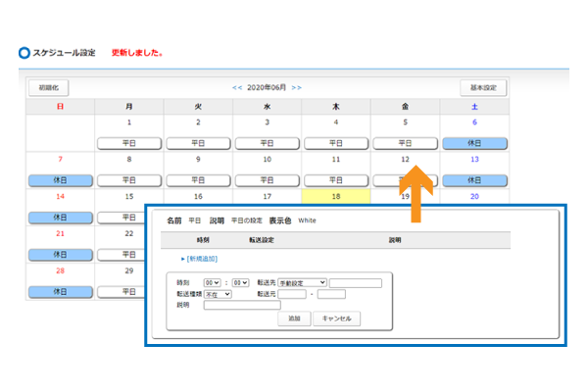Expand the minute dropdown for 時刻
This screenshot has width=588, height=392.
(240, 282)
